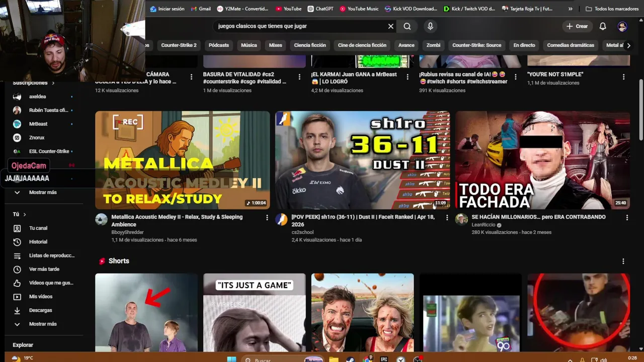Open the account avatar menu
This screenshot has width=644, height=362.
pos(622,26)
